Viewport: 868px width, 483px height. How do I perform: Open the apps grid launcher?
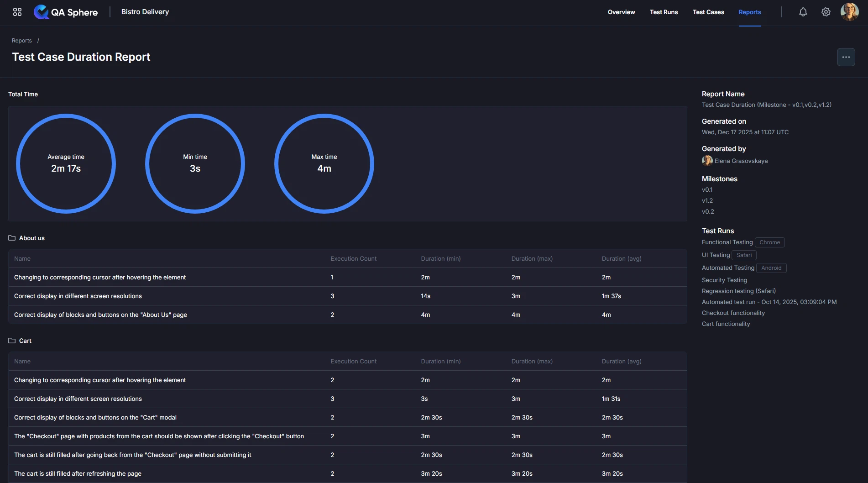click(17, 12)
